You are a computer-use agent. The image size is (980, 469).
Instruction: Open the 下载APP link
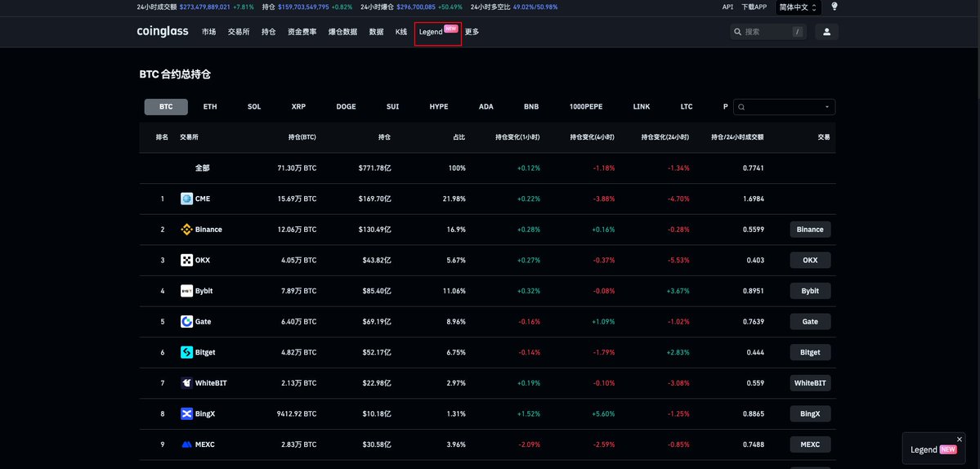(754, 7)
